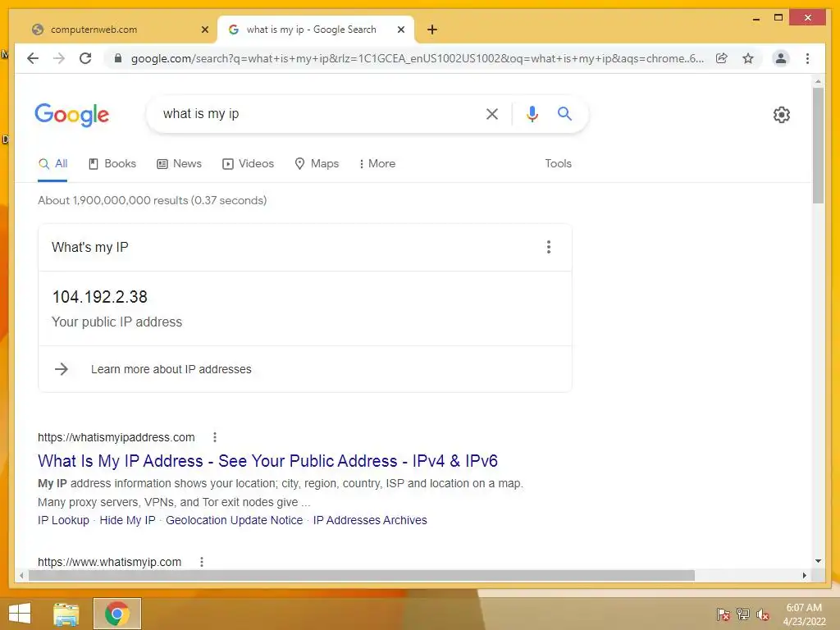Screen dimensions: 840x630
Task: Open the Chrome profile avatar menu
Action: [781, 58]
